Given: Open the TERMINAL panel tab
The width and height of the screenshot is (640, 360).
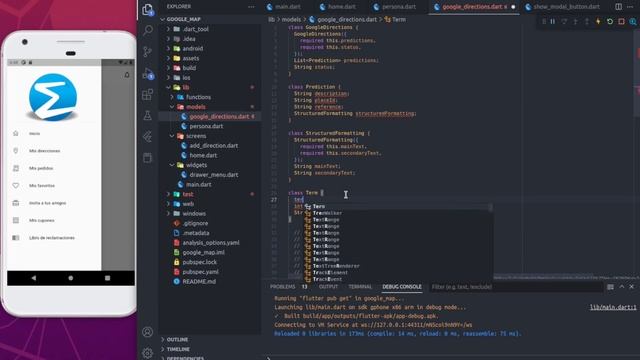Looking at the screenshot, I should (360, 287).
